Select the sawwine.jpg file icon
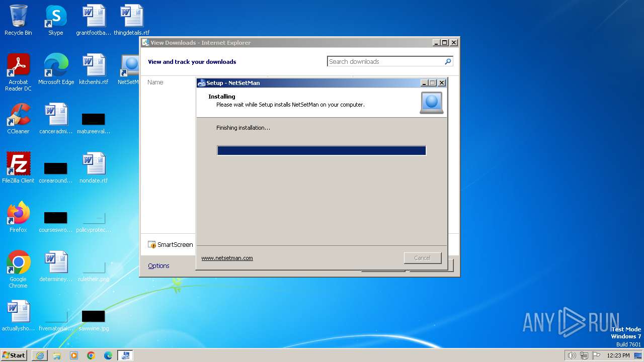Image resolution: width=644 pixels, height=362 pixels. pyautogui.click(x=94, y=321)
